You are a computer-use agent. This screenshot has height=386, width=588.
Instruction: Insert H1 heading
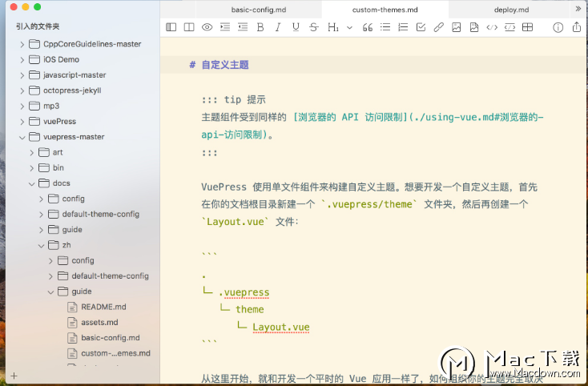[x=333, y=27]
